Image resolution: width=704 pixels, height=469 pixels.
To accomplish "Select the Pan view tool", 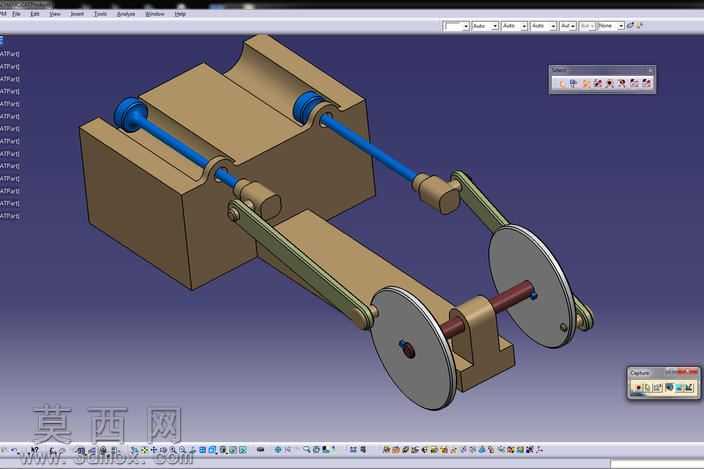I will [x=154, y=450].
